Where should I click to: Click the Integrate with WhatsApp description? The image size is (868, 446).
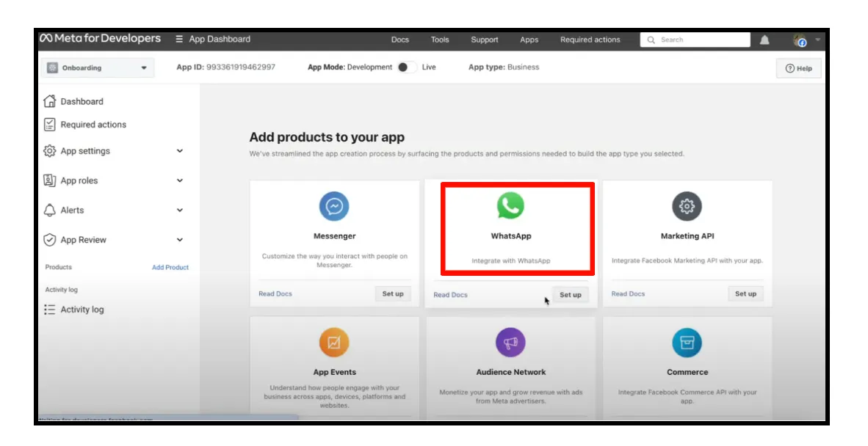510,261
